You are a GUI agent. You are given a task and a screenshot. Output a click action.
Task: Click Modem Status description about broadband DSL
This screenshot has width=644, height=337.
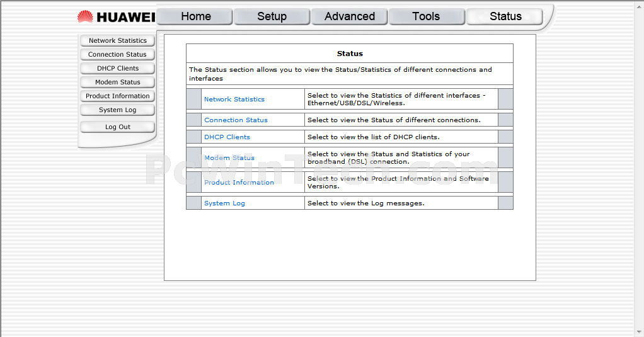tap(389, 158)
